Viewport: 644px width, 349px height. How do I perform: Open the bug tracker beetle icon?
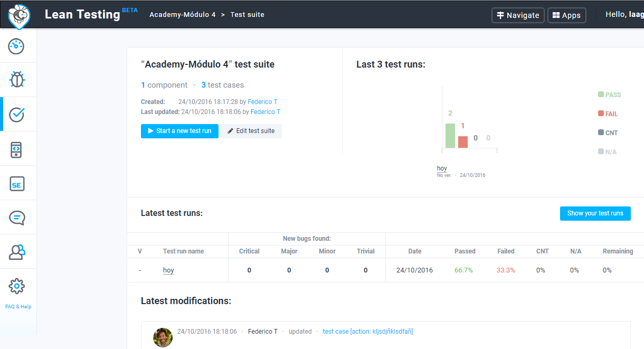(x=17, y=80)
